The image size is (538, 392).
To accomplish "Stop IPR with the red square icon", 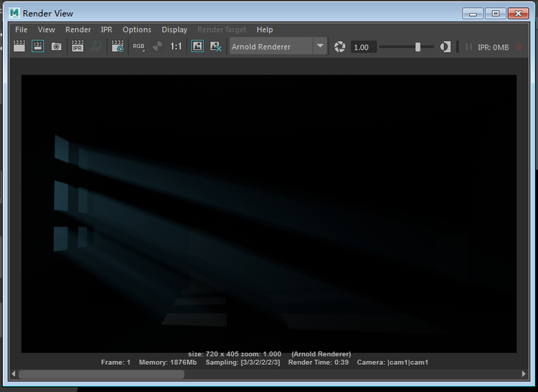I will point(519,47).
